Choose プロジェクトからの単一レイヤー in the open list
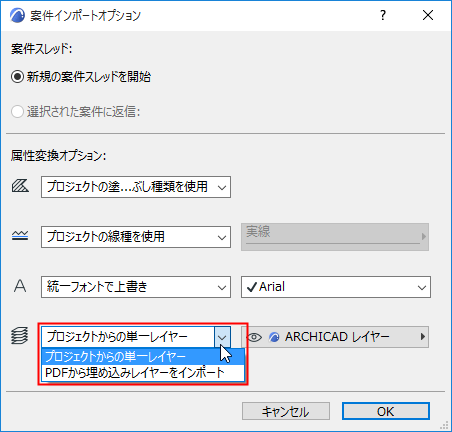The height and width of the screenshot is (432, 452). pos(143,357)
